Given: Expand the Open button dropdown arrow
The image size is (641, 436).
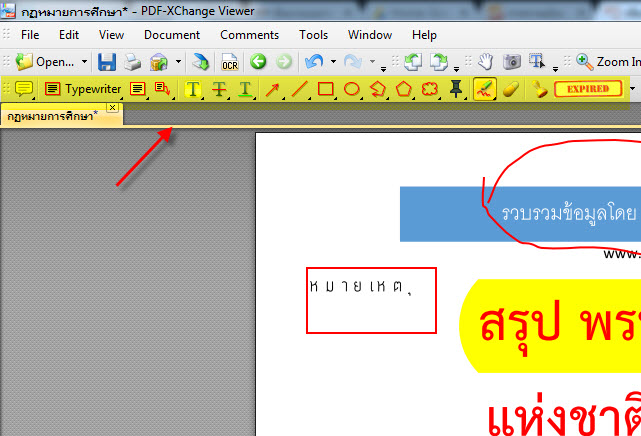Looking at the screenshot, I should [x=84, y=62].
